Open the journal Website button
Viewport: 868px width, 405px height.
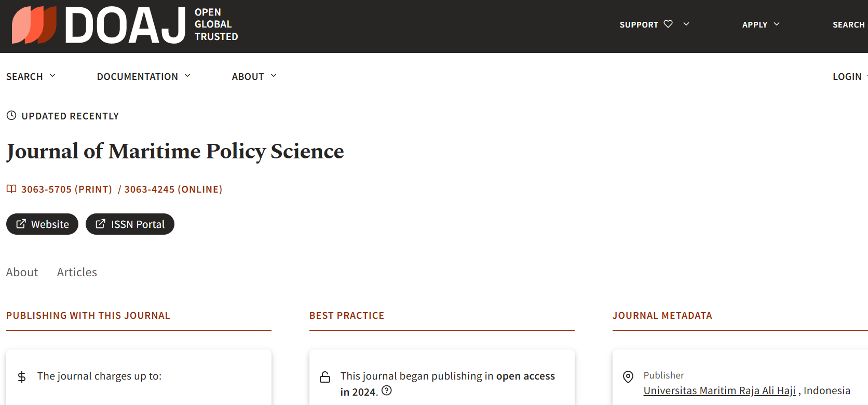point(43,224)
